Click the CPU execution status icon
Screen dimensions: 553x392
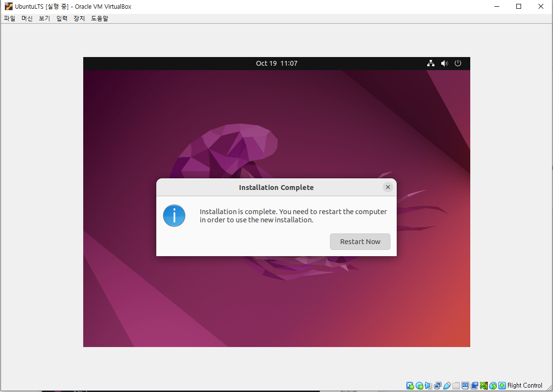tap(484, 385)
